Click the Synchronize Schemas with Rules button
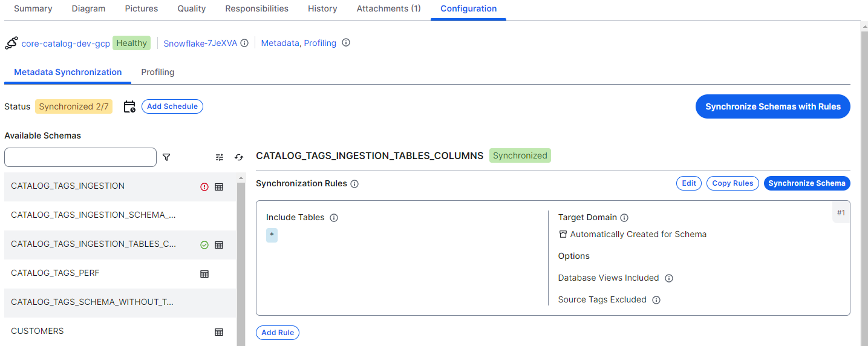Viewport: 868px width, 346px height. pyautogui.click(x=772, y=106)
